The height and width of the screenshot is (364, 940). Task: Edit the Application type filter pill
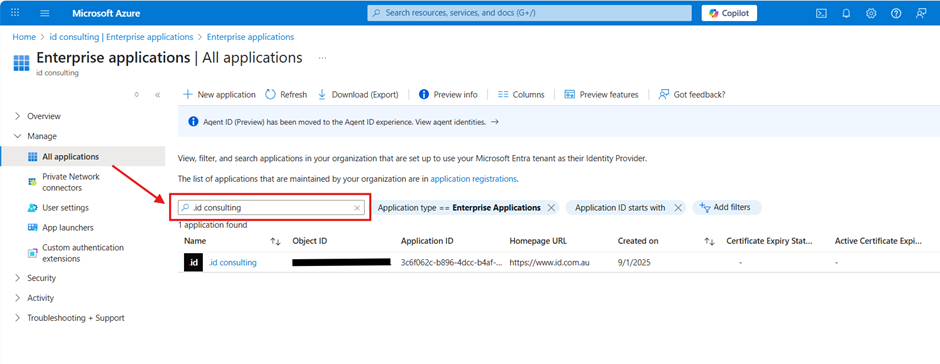tap(459, 207)
